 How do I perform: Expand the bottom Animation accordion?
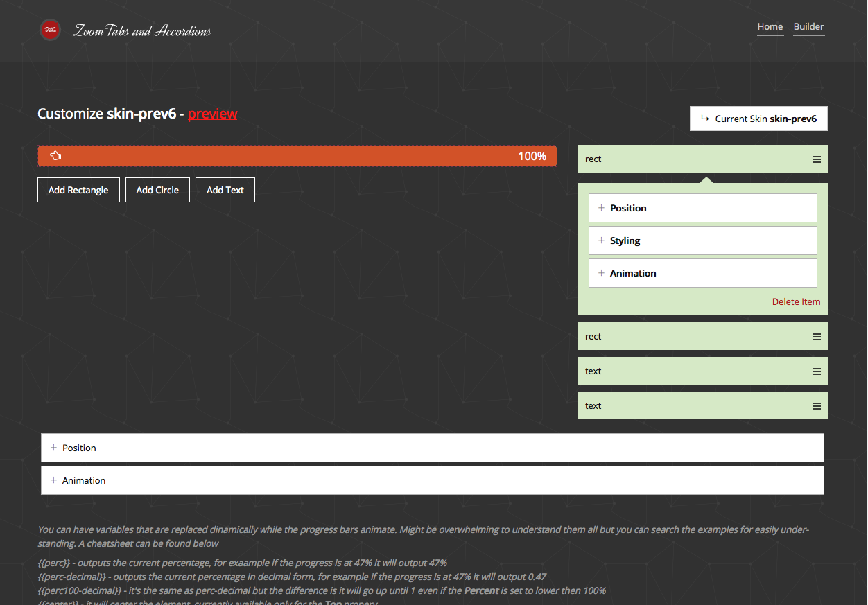pyautogui.click(x=433, y=480)
